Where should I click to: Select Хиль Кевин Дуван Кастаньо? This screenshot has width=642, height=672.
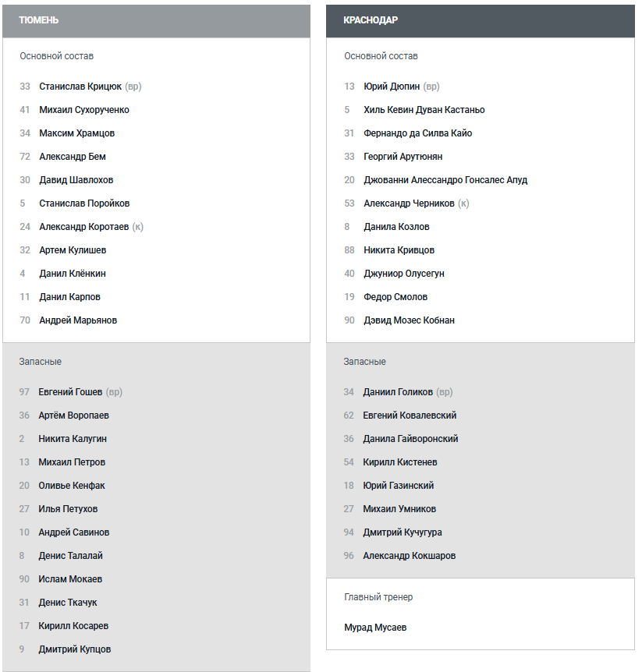(x=424, y=110)
